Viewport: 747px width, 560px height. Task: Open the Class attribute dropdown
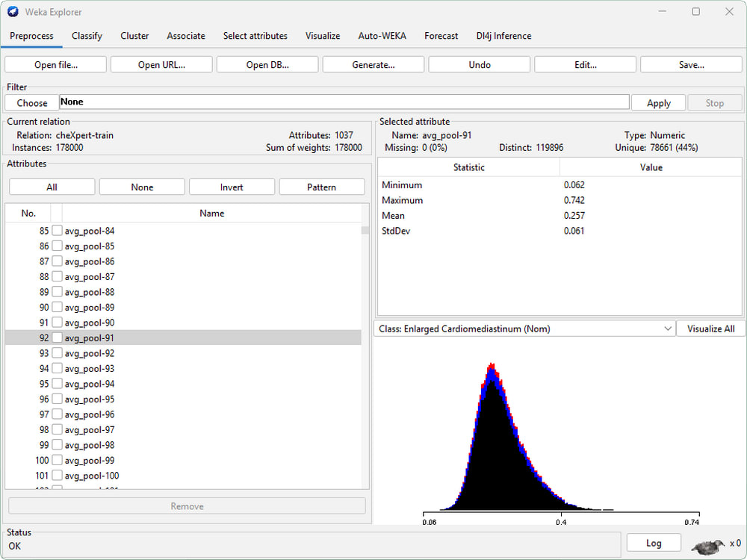point(524,329)
